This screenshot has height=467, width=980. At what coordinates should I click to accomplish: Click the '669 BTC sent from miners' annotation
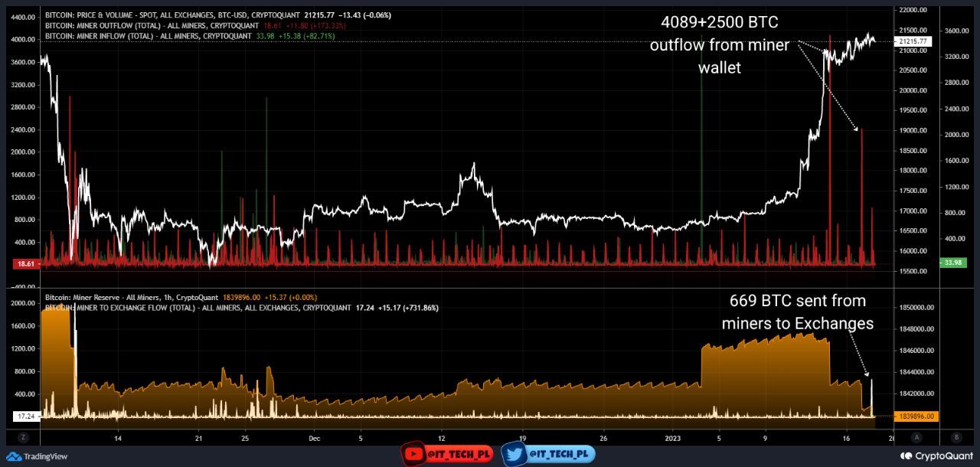[797, 312]
